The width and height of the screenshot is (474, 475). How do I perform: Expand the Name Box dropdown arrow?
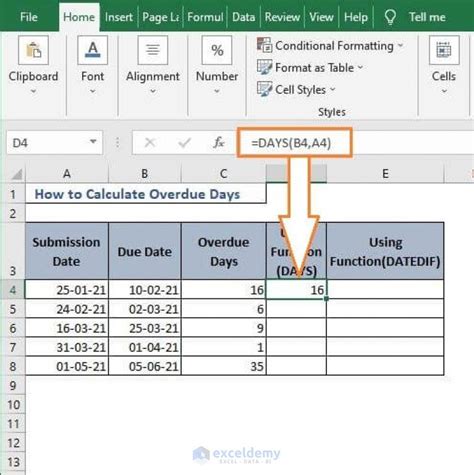[93, 142]
